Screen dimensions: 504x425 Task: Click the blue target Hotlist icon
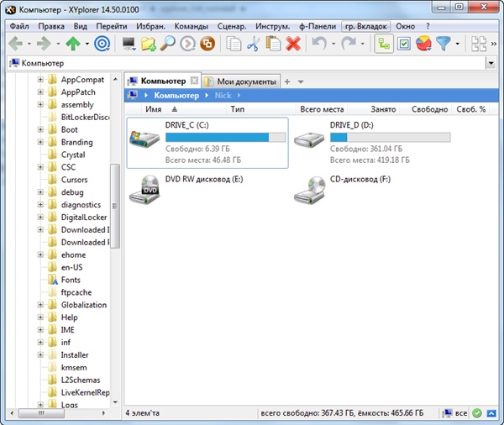pos(101,43)
